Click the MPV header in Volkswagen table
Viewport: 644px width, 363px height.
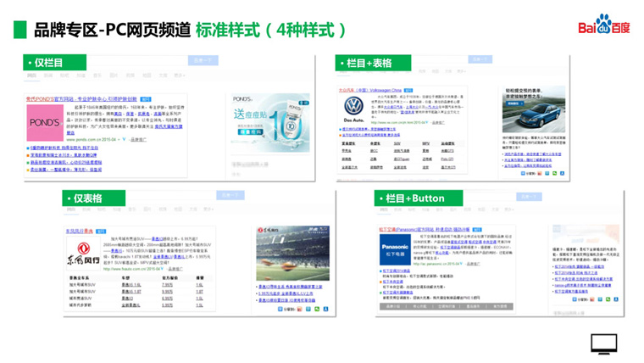point(426,143)
